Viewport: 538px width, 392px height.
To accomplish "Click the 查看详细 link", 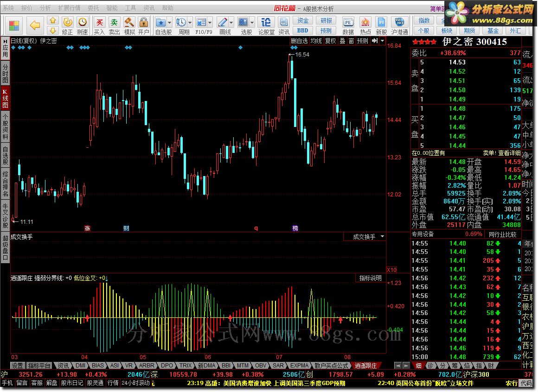I will (509, 153).
